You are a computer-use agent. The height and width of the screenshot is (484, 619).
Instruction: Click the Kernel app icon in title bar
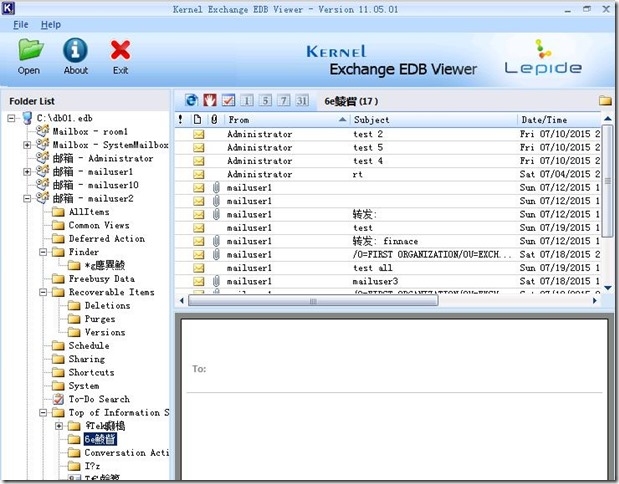click(x=8, y=8)
